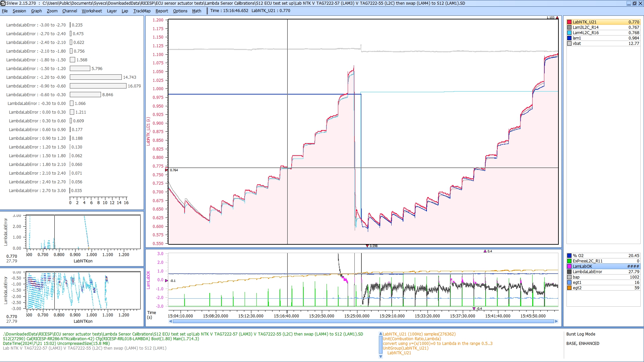
Task: Click the red maximum marker labeled 1.103
Action: pyautogui.click(x=557, y=18)
